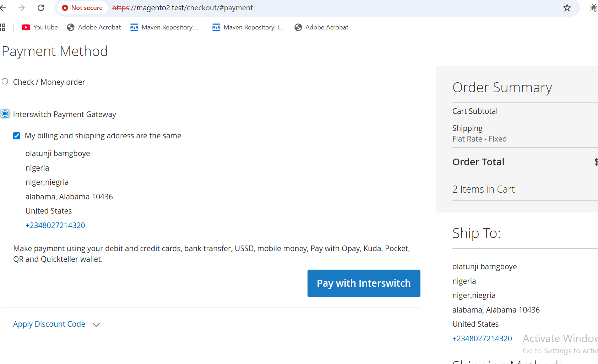598x364 pixels.
Task: Open the second Maven Repository bookmark
Action: (x=248, y=27)
